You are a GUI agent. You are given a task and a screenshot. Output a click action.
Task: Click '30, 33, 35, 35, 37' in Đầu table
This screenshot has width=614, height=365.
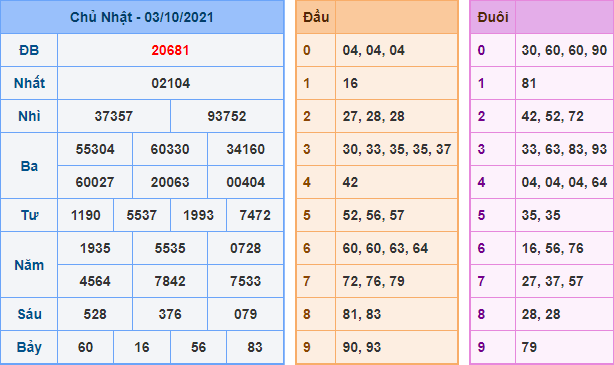coord(397,149)
